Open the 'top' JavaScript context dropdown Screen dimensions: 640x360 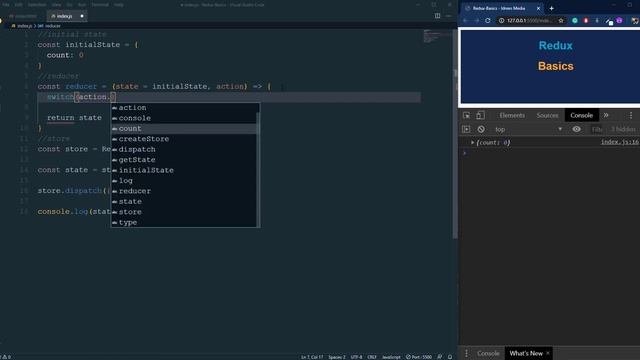(x=528, y=129)
